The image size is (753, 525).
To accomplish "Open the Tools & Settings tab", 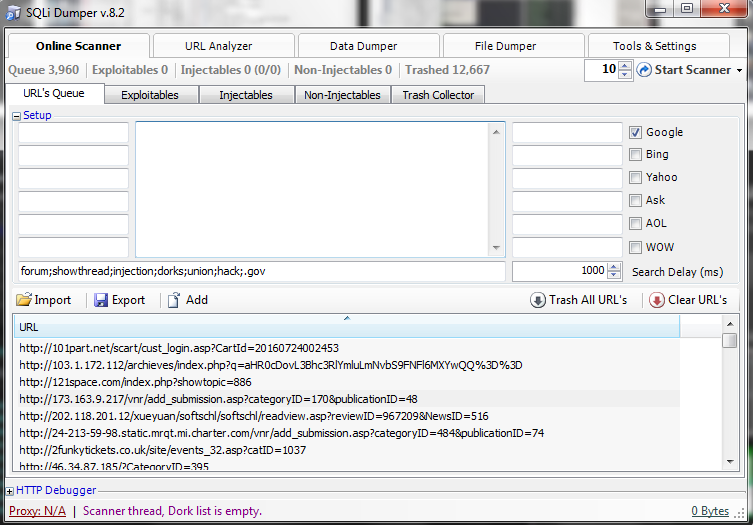I will (658, 46).
